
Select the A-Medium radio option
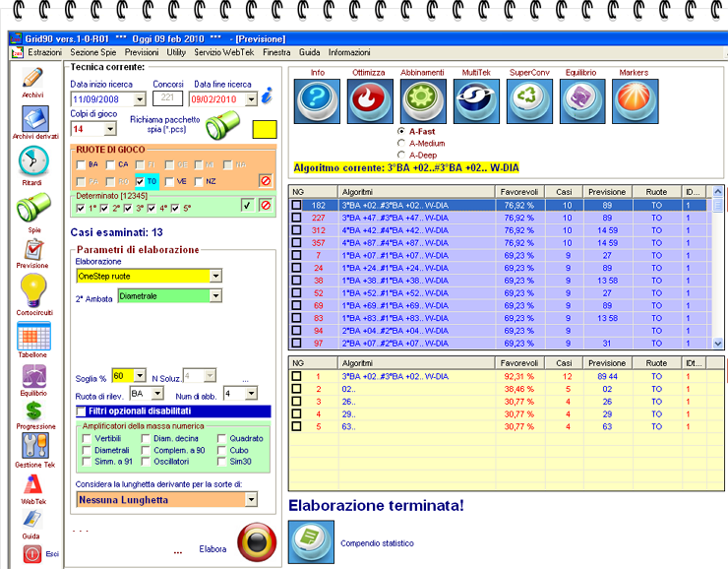400,143
